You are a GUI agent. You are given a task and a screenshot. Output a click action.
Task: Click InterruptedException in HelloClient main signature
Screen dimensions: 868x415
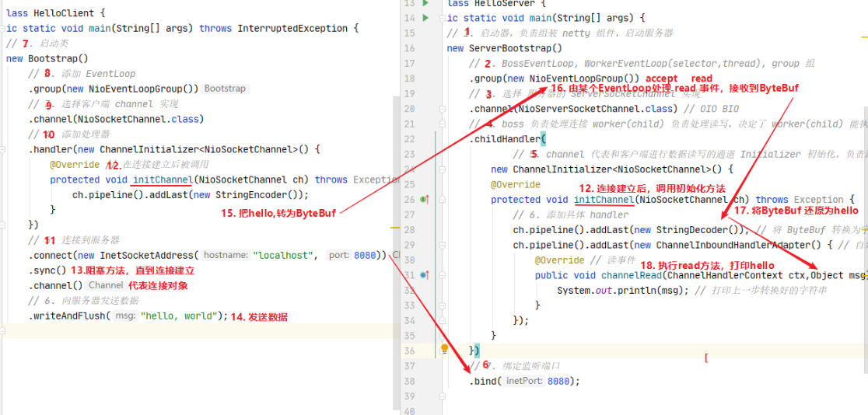click(x=292, y=28)
